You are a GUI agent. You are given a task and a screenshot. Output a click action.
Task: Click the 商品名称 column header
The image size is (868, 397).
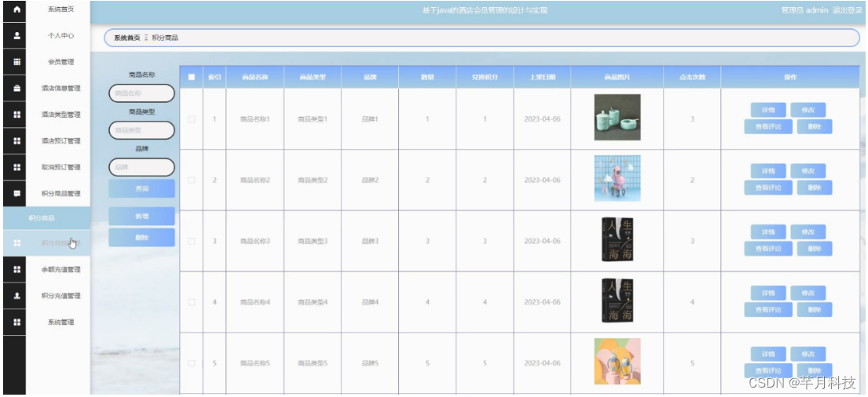[x=255, y=78]
